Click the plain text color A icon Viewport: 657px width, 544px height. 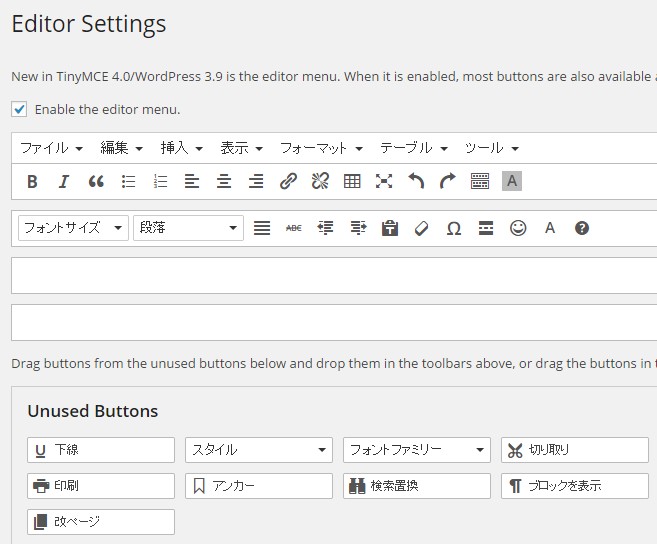(550, 228)
